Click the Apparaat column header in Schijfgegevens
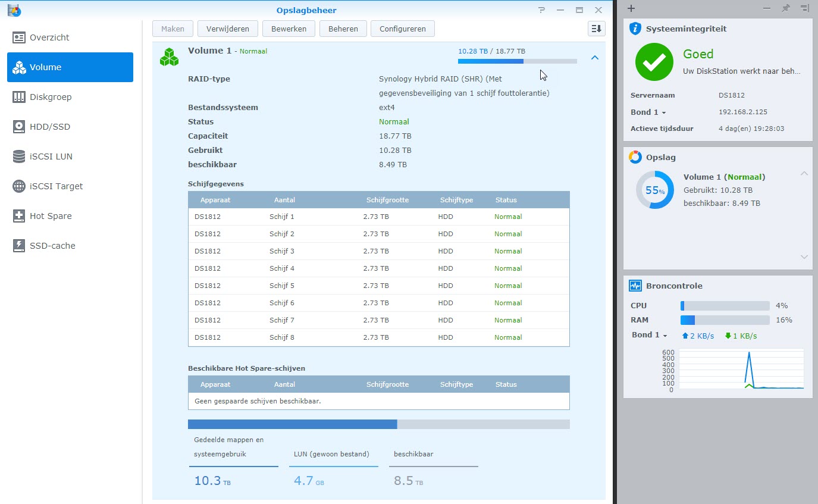The width and height of the screenshot is (818, 504). 215,200
